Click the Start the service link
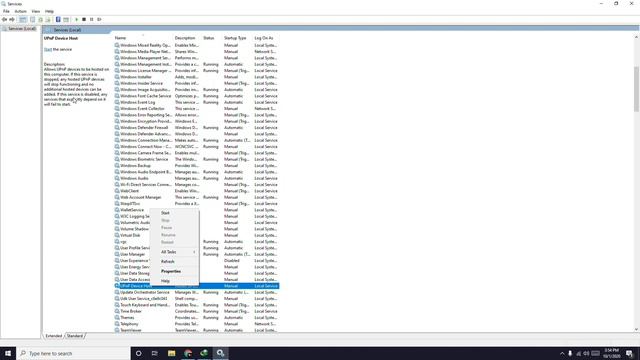Screen dimensions: 640x360 48,49
